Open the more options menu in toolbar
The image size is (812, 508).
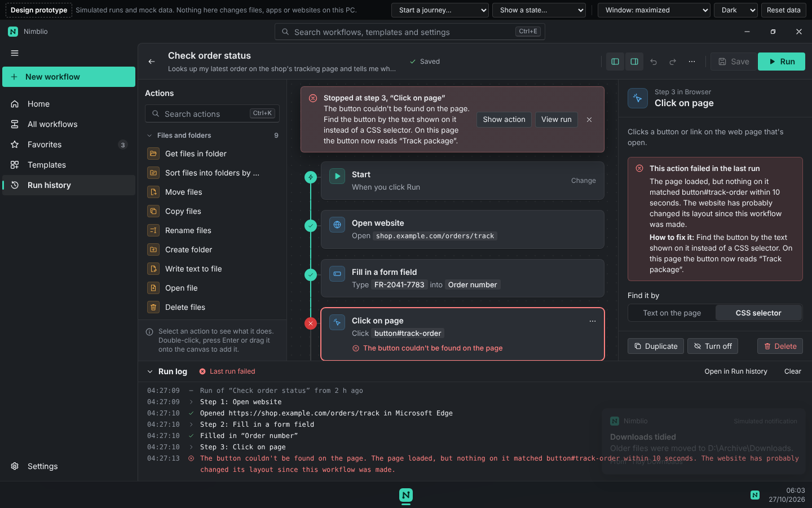(692, 62)
